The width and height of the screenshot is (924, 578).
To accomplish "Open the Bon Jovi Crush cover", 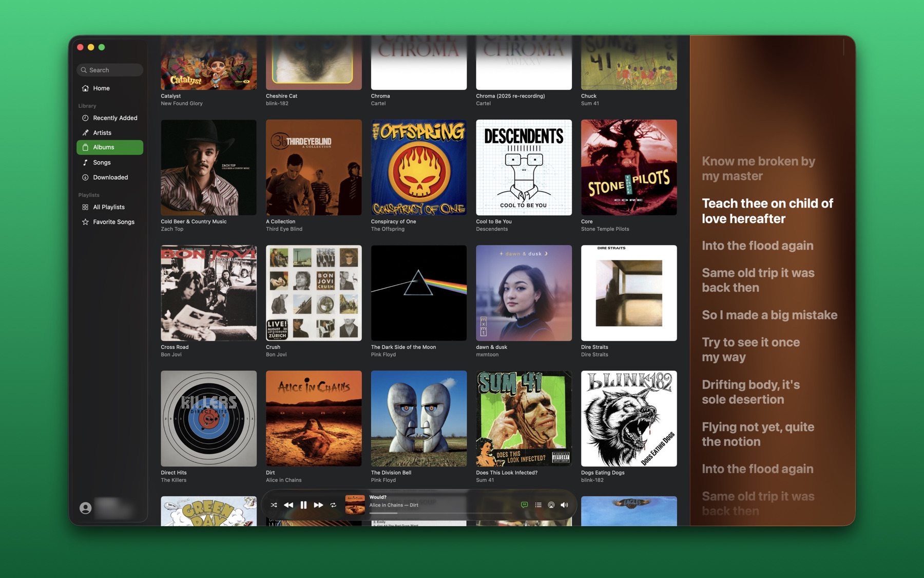I will coord(314,293).
